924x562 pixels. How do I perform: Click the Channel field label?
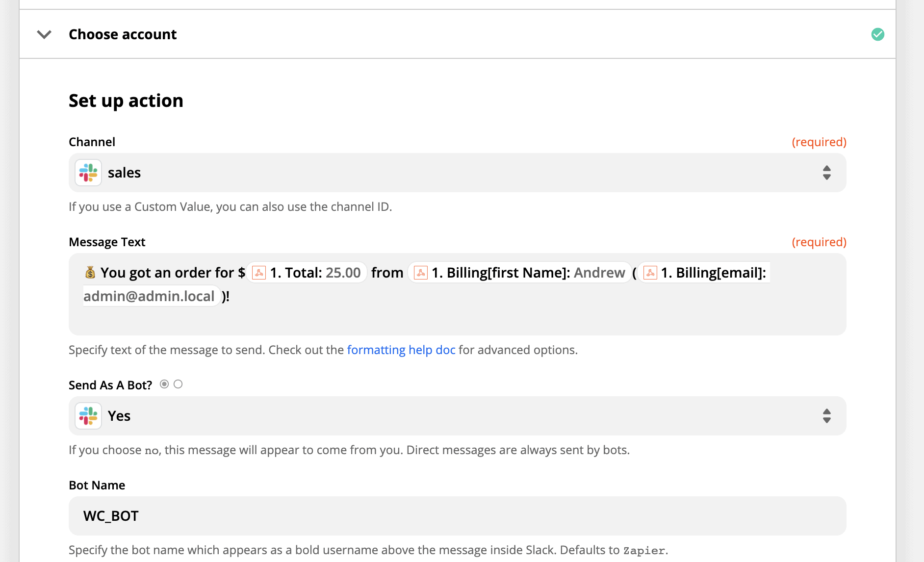click(92, 142)
